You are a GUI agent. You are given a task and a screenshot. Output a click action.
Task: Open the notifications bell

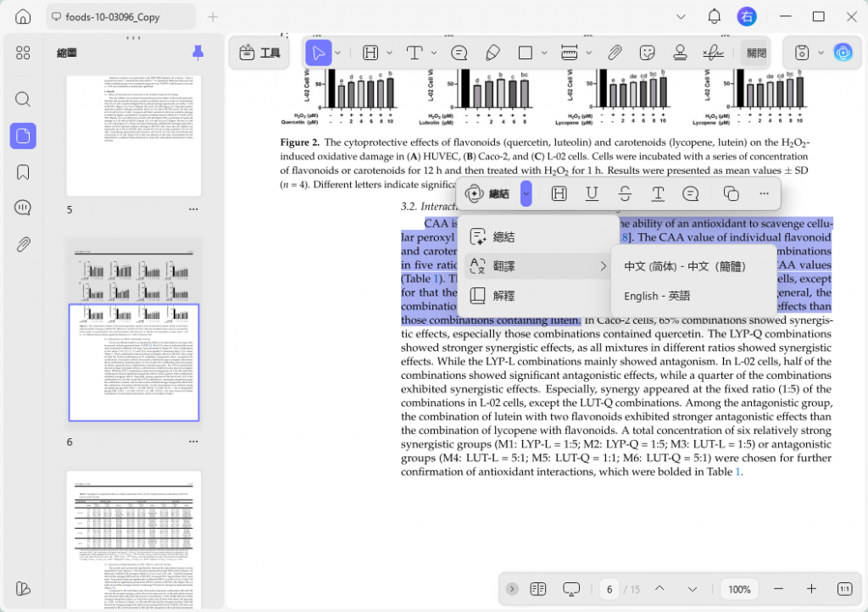click(714, 17)
